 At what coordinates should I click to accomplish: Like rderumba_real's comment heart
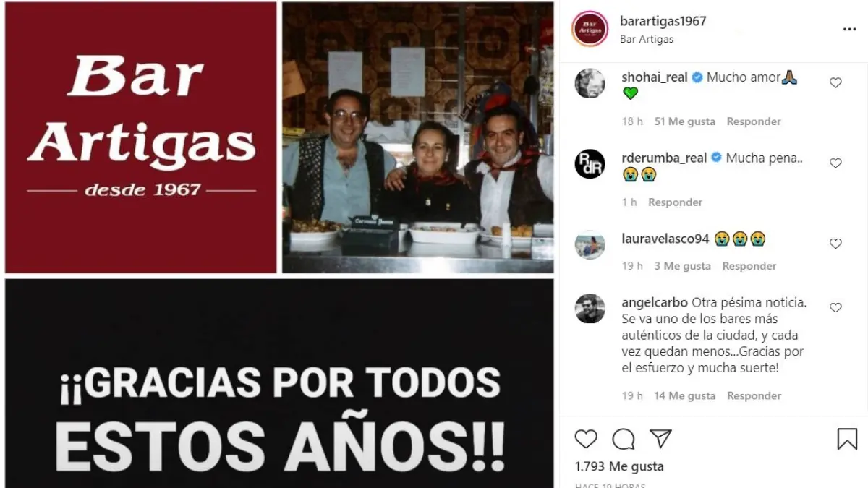tap(835, 163)
